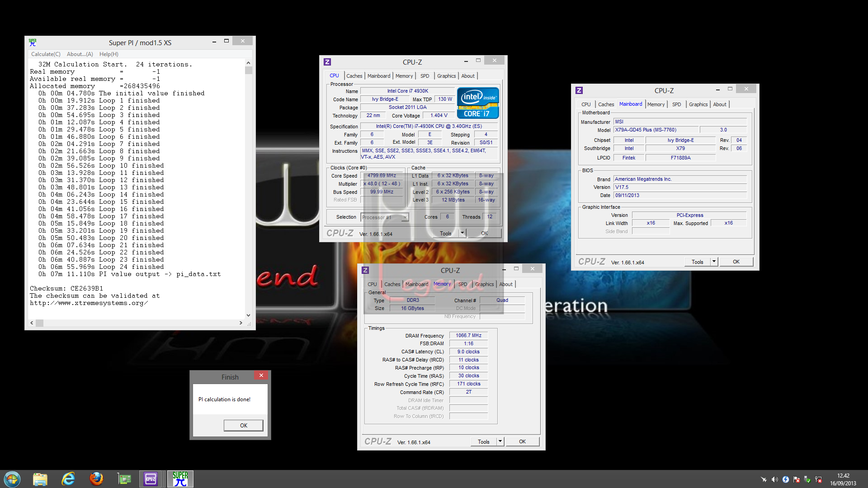Open the Calculate(C) menu in Super PI

click(46, 54)
